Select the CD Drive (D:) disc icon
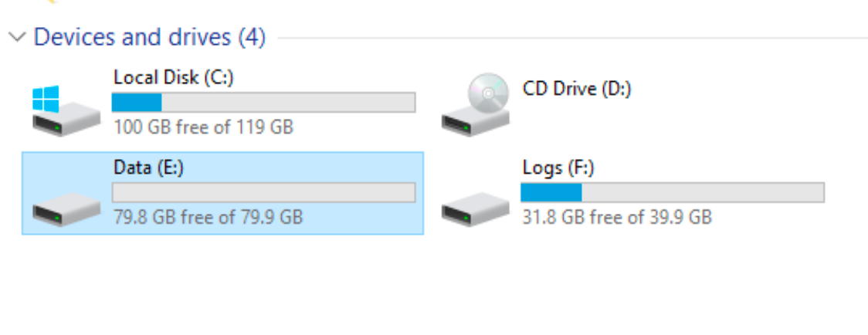Image resolution: width=868 pixels, height=335 pixels. click(x=476, y=104)
